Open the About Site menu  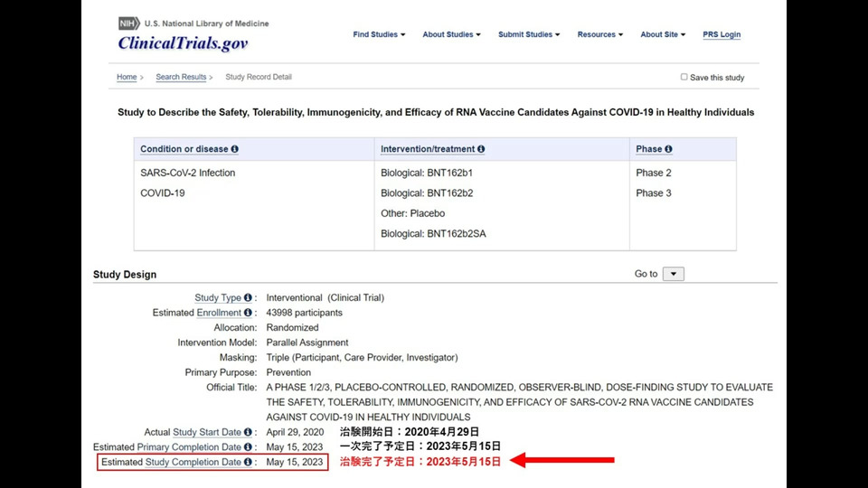tap(663, 34)
